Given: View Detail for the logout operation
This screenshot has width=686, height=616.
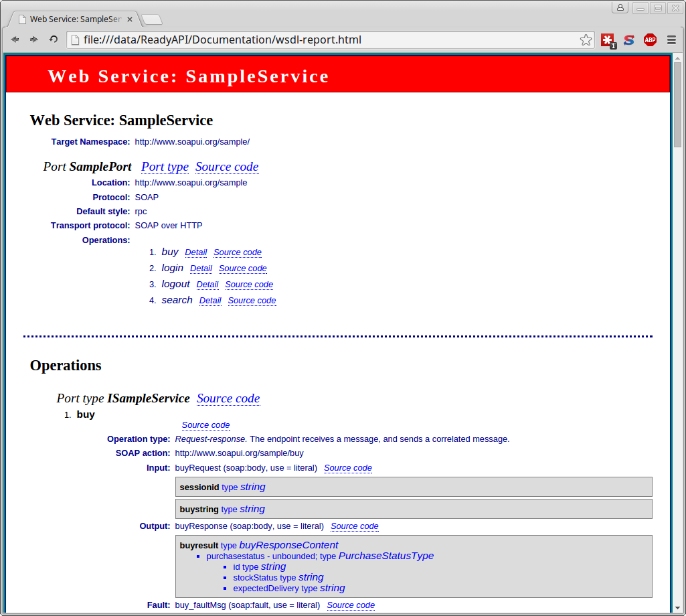Looking at the screenshot, I should tap(207, 285).
